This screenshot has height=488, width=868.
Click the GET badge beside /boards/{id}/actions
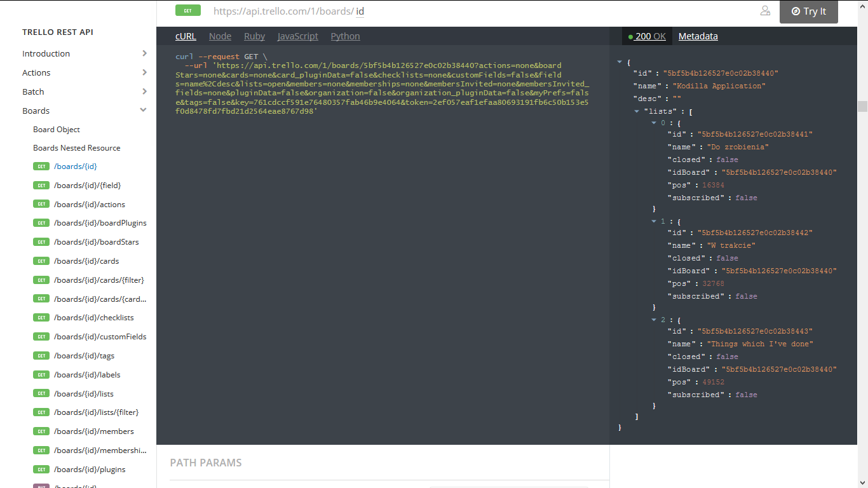tap(41, 205)
